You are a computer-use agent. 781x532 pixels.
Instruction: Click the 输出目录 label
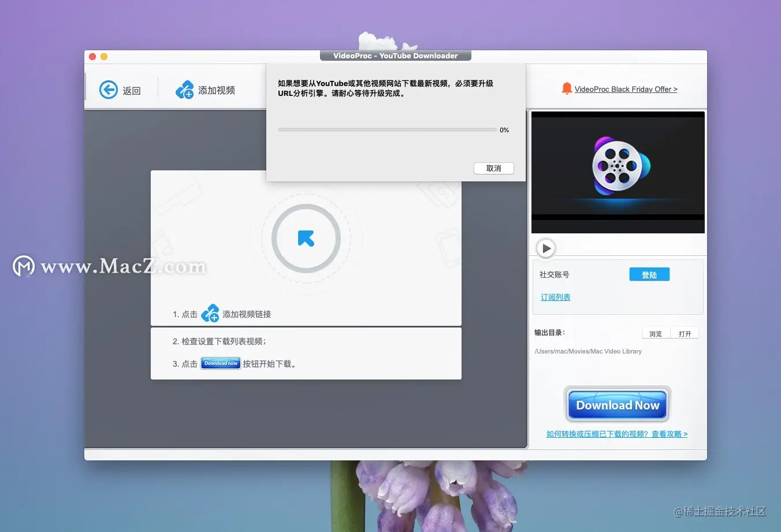click(x=549, y=333)
